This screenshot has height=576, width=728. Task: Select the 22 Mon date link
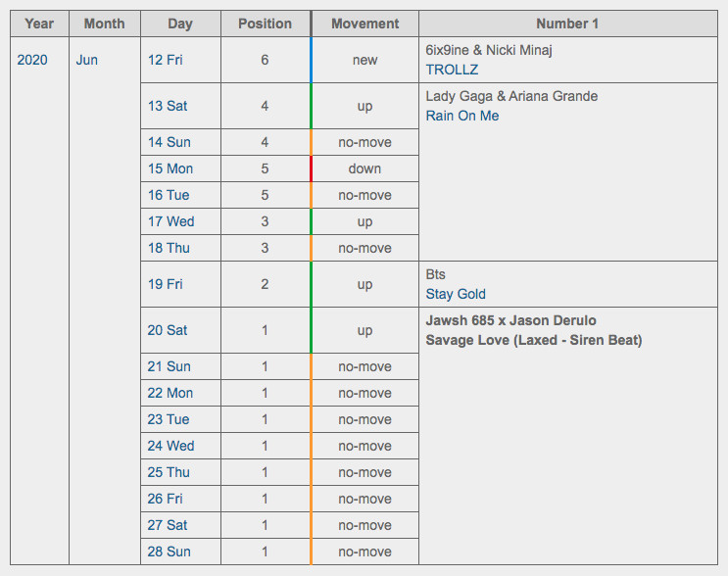click(170, 393)
